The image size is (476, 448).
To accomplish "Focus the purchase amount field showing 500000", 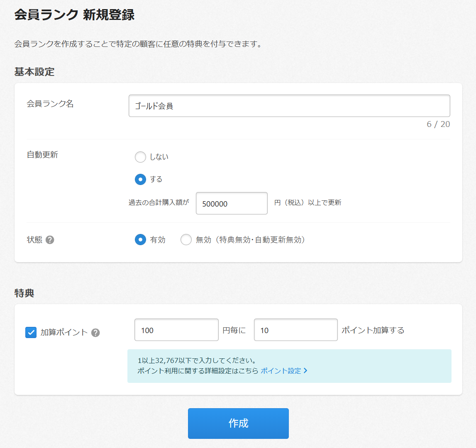I will tap(232, 203).
